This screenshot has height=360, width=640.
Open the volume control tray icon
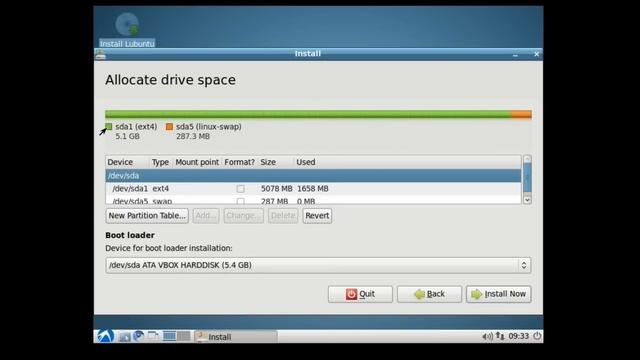pyautogui.click(x=487, y=336)
